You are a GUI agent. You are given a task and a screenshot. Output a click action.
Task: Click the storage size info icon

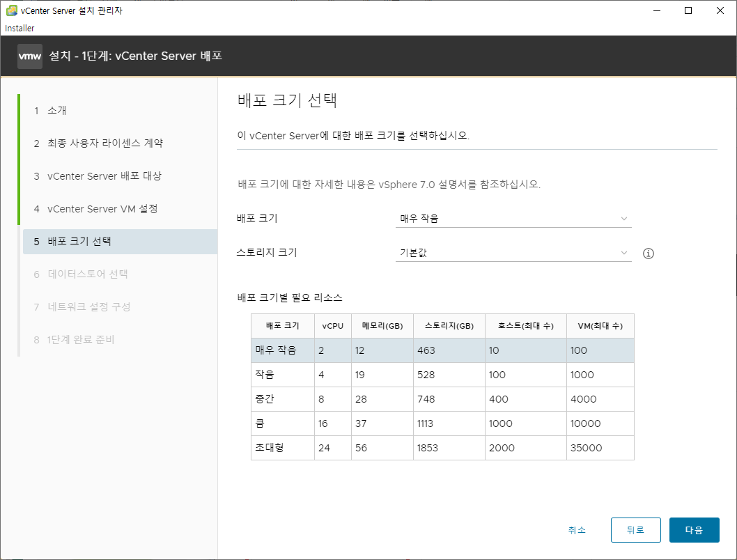coord(648,254)
